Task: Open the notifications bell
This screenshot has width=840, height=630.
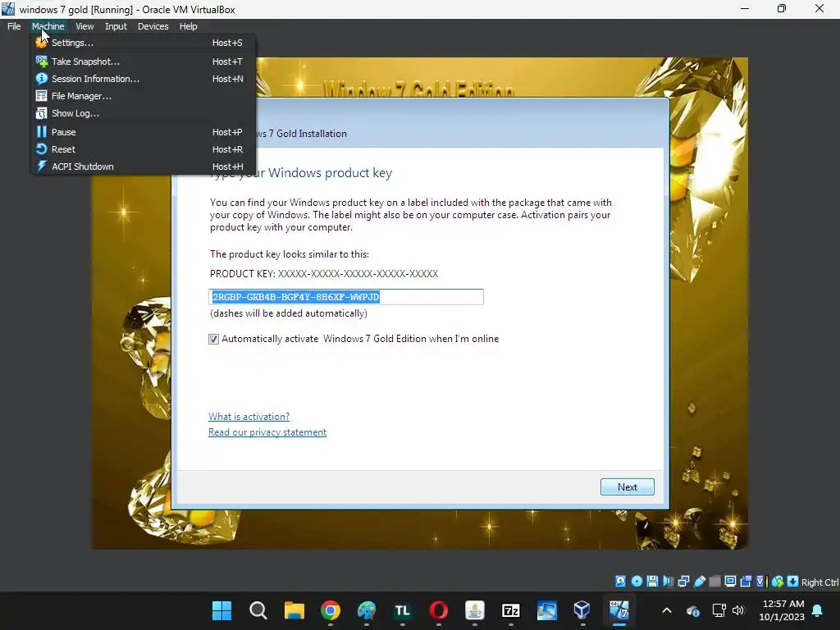Action: (x=818, y=610)
